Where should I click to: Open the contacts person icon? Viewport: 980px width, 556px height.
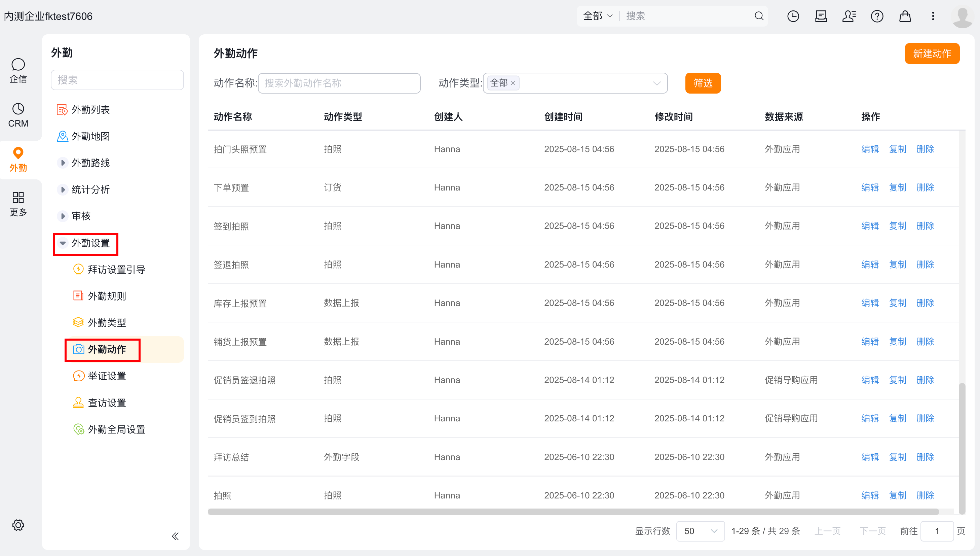tap(849, 16)
